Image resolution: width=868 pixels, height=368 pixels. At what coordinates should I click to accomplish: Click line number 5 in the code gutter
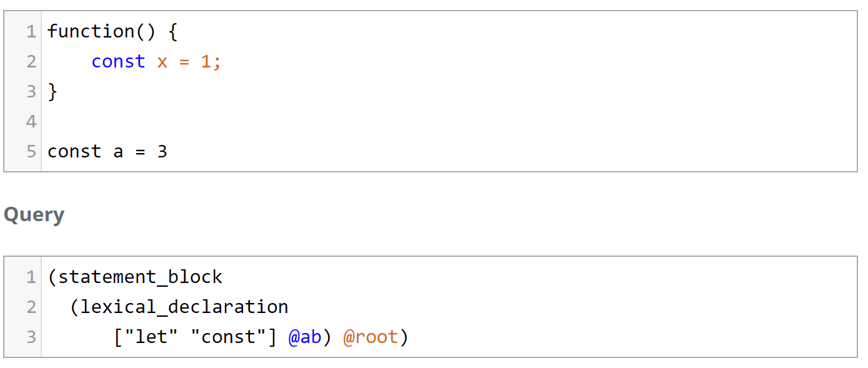tap(31, 152)
